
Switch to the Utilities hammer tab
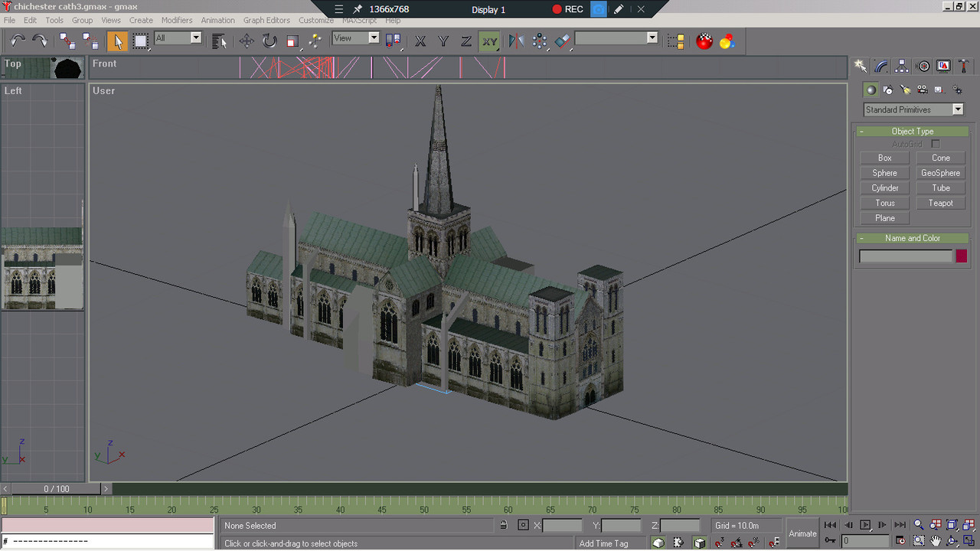click(964, 67)
